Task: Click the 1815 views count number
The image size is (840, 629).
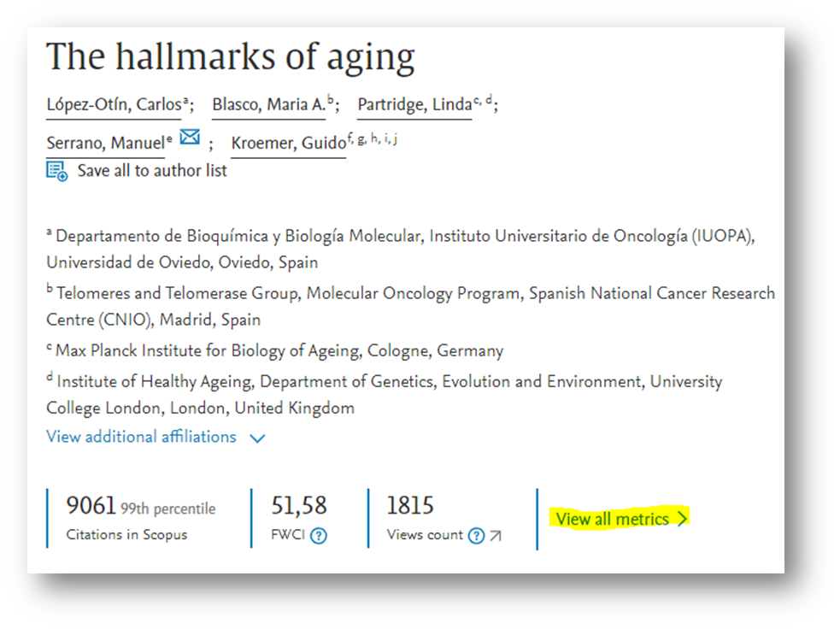Action: (x=410, y=506)
